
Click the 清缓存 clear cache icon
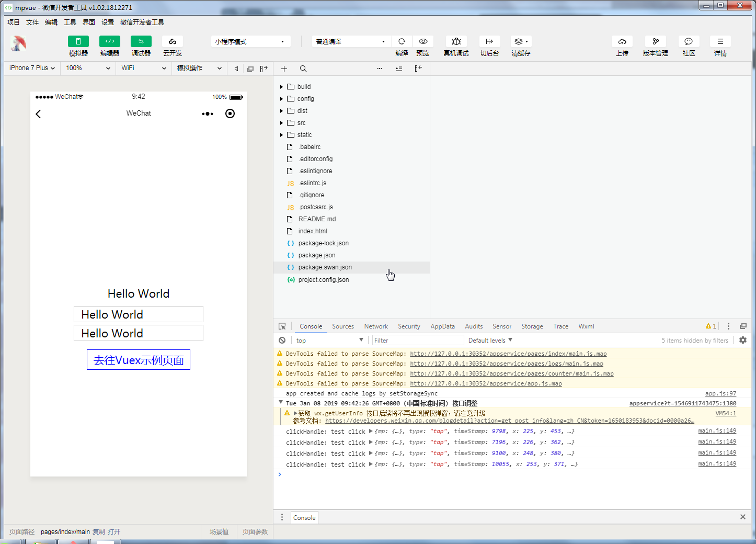(x=521, y=41)
